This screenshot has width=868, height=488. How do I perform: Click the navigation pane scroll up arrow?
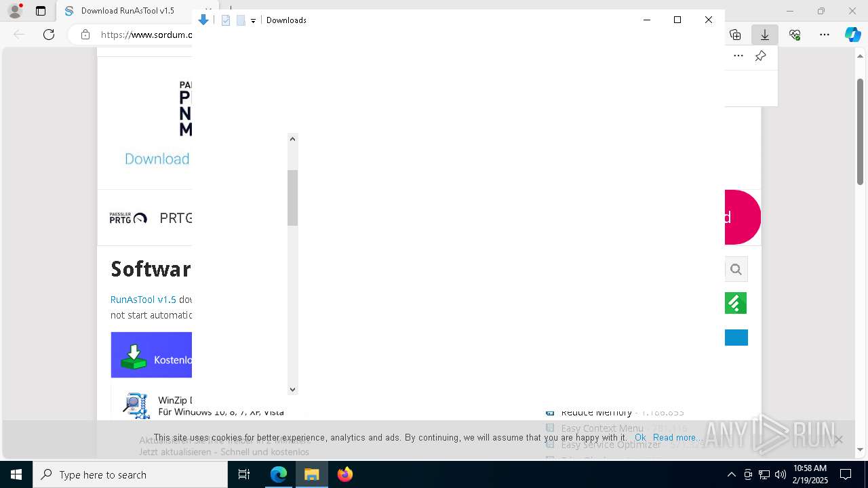point(293,139)
